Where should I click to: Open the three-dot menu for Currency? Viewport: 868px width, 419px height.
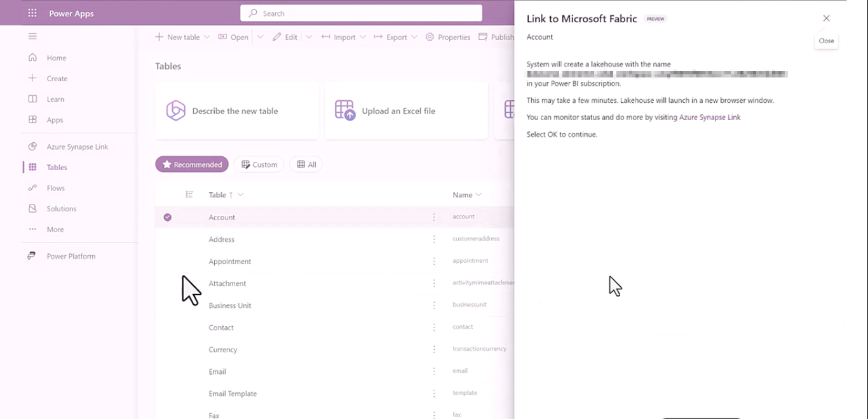[x=434, y=350]
